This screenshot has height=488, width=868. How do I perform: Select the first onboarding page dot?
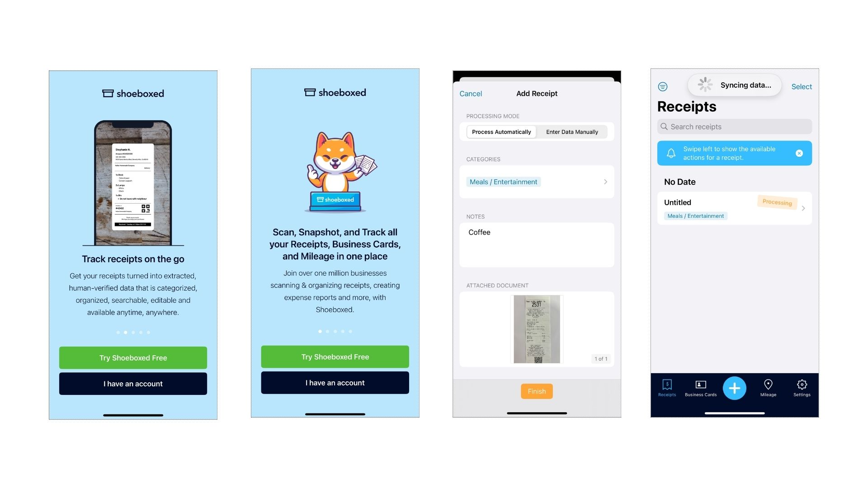pos(118,332)
